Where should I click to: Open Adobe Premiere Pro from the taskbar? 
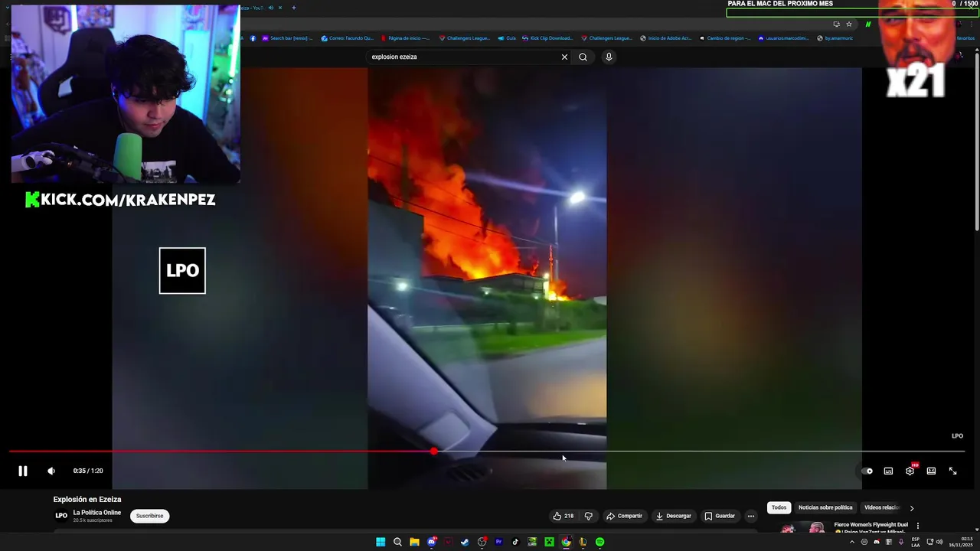click(498, 542)
